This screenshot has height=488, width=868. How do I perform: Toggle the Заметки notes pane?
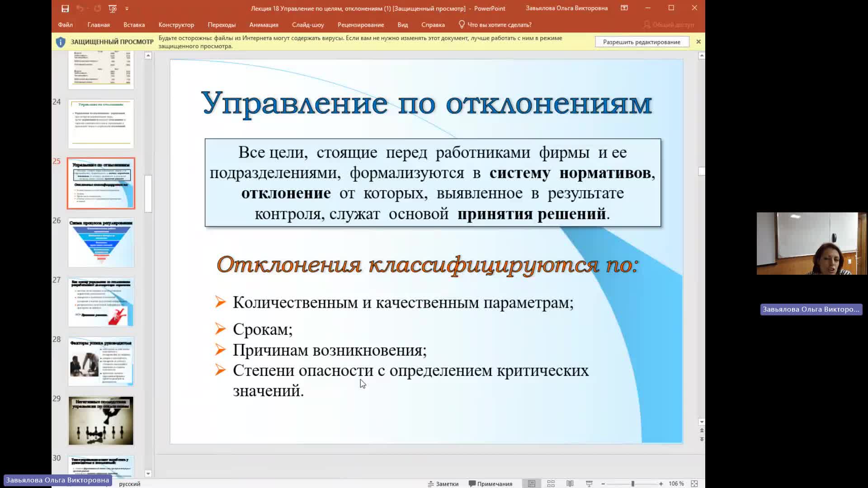(443, 483)
